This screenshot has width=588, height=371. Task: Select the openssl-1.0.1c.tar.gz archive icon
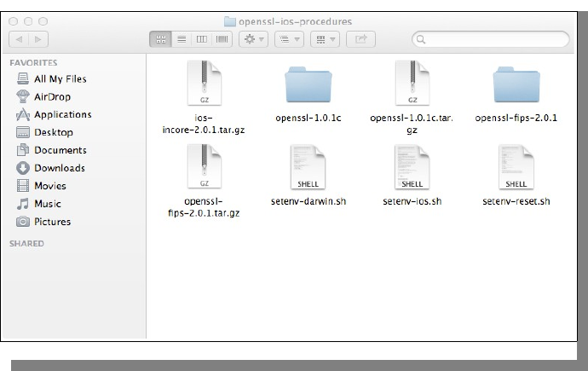point(412,84)
